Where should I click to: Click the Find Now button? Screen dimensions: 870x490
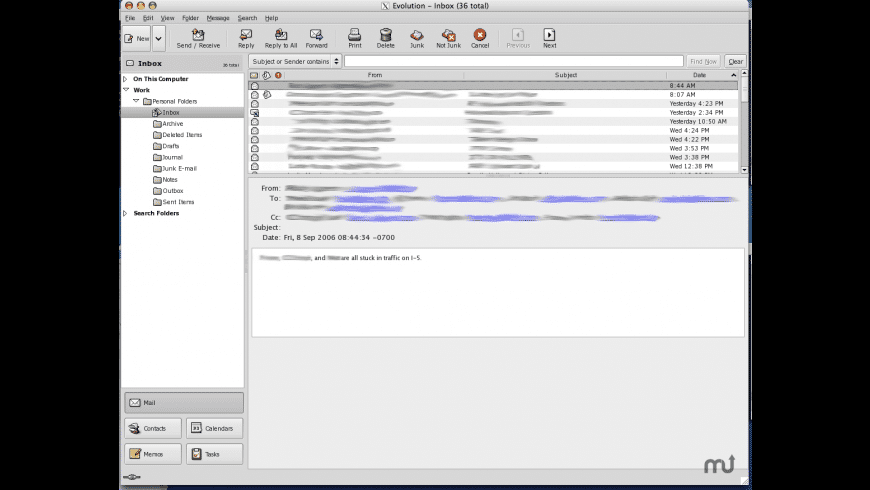(704, 61)
